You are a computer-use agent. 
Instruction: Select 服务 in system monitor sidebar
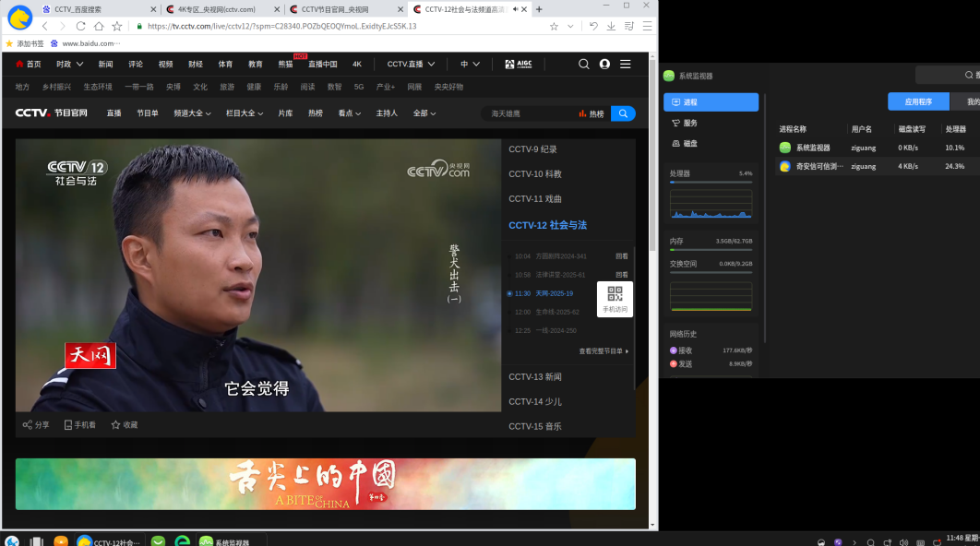tap(690, 123)
